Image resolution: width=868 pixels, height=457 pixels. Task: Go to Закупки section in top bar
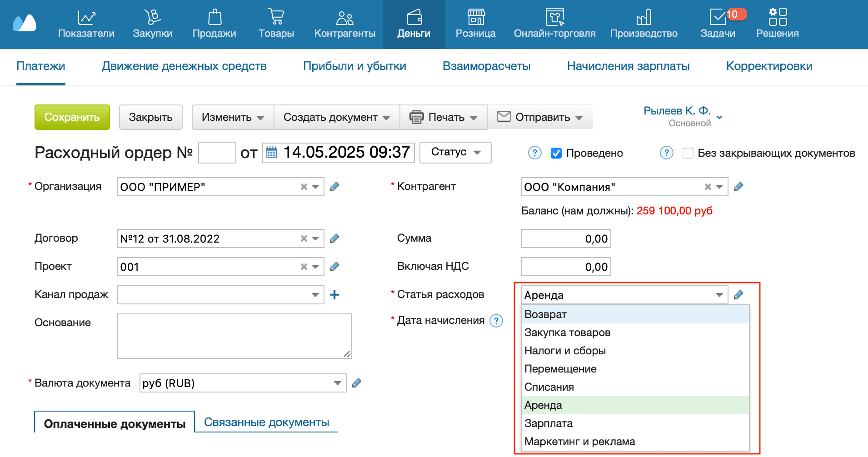pyautogui.click(x=152, y=18)
